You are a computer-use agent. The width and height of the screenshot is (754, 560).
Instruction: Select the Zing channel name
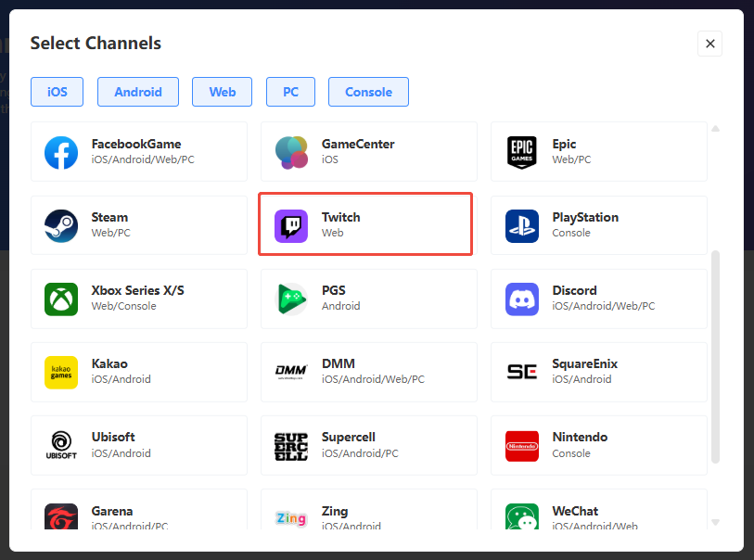point(335,511)
